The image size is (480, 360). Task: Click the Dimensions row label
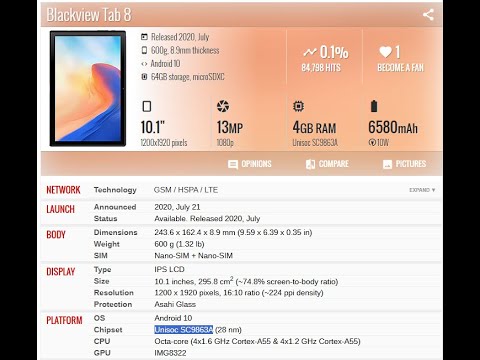coord(115,232)
